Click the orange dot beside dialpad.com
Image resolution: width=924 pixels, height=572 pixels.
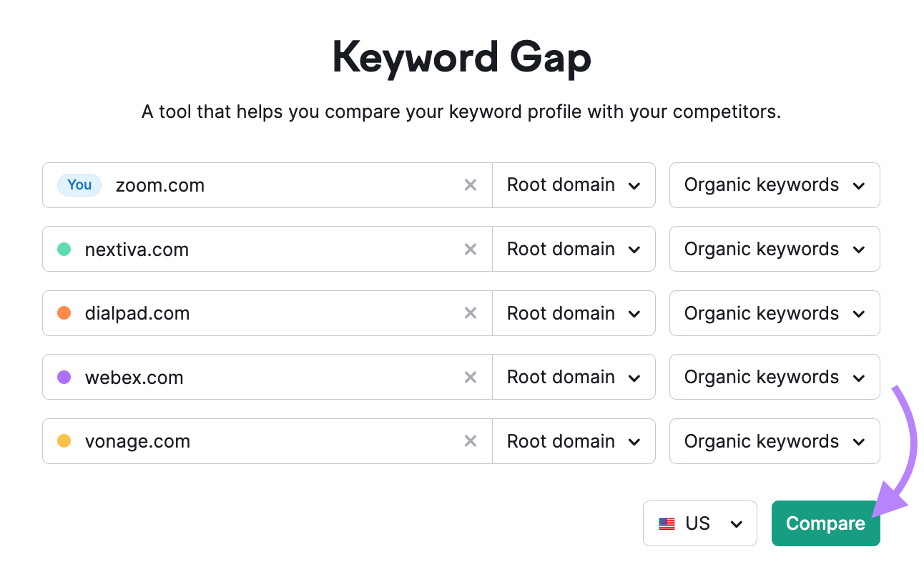click(64, 313)
